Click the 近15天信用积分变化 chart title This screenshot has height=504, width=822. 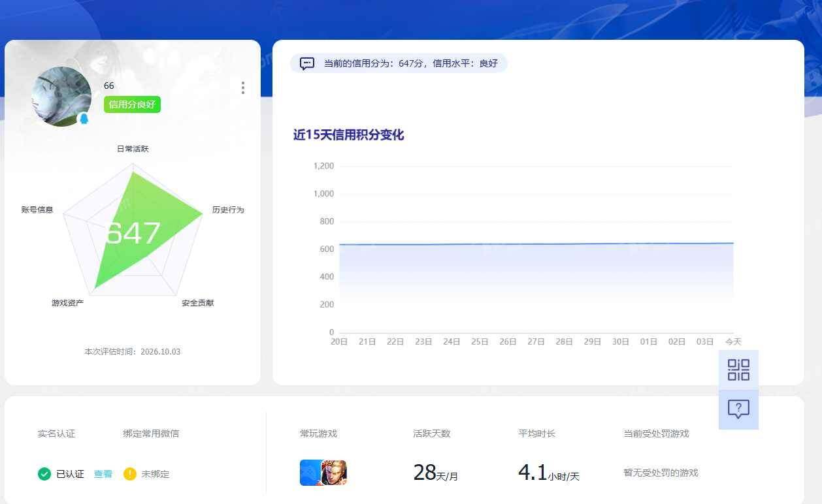tap(348, 135)
